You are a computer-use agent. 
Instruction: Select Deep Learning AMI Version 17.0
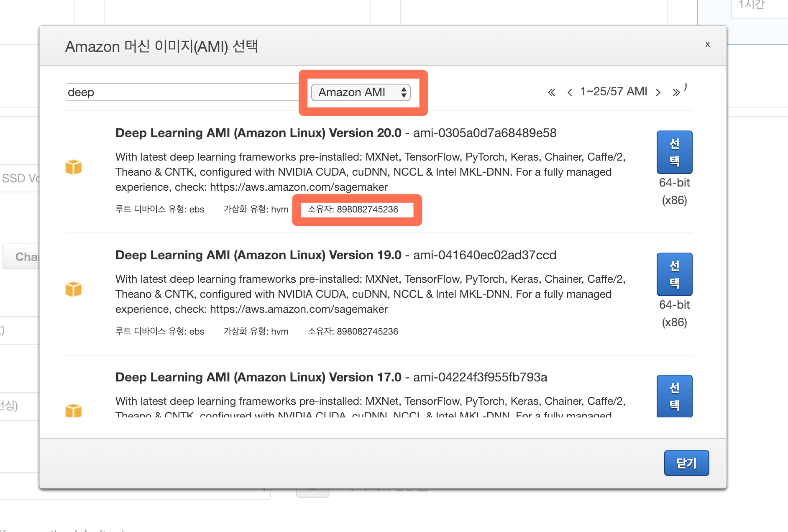(675, 396)
